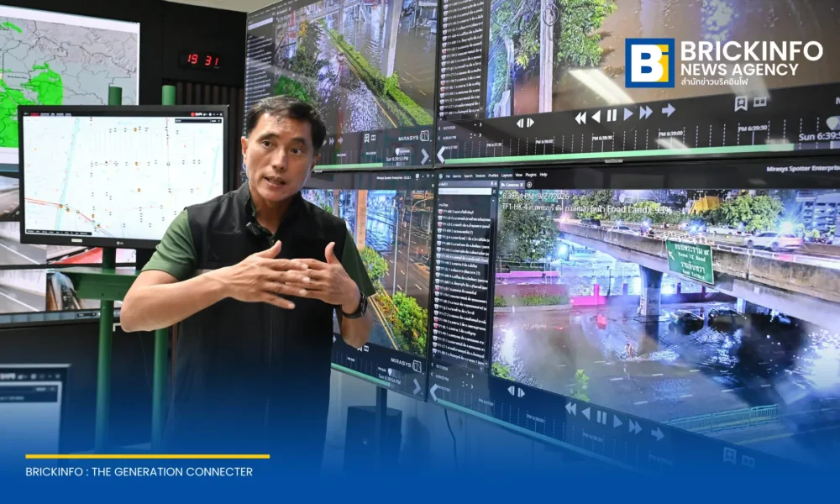Add a bookmark on the bottom-right screen

(x=730, y=455)
